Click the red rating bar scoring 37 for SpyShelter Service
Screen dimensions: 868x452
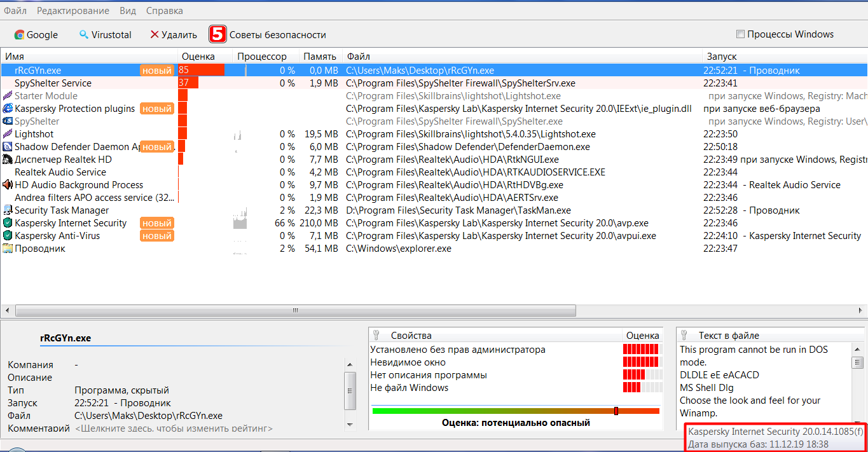188,83
